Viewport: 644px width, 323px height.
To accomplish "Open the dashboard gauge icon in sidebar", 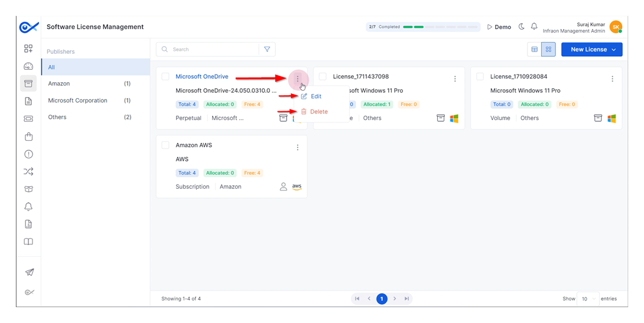I will (x=28, y=66).
